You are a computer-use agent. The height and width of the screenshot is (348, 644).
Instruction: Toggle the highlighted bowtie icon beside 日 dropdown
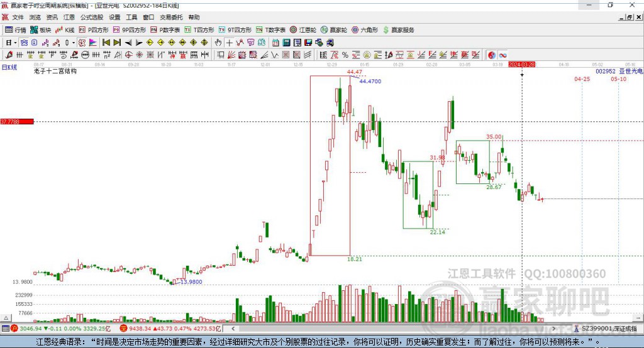point(24,43)
